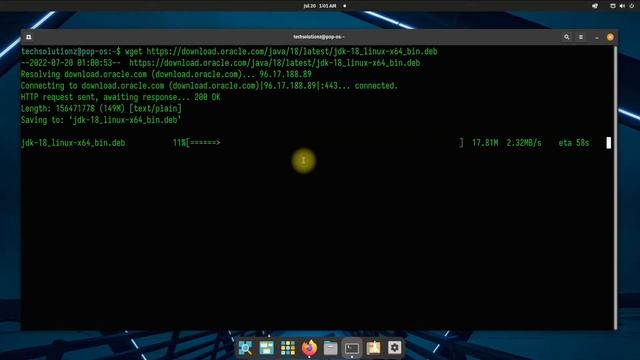Minimize the terminal window
The height and width of the screenshot is (360, 640).
[x=597, y=37]
